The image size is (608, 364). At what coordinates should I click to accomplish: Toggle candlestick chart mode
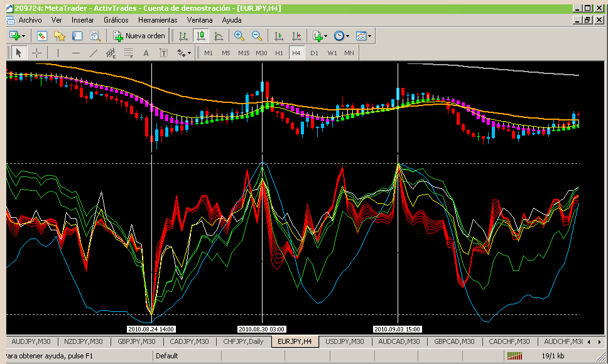click(200, 36)
